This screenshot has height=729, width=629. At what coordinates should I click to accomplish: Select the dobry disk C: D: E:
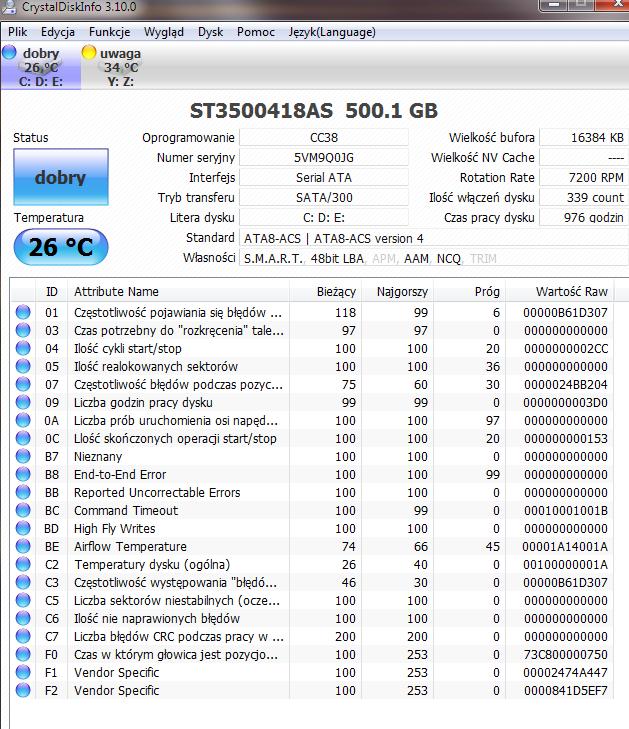click(41, 67)
